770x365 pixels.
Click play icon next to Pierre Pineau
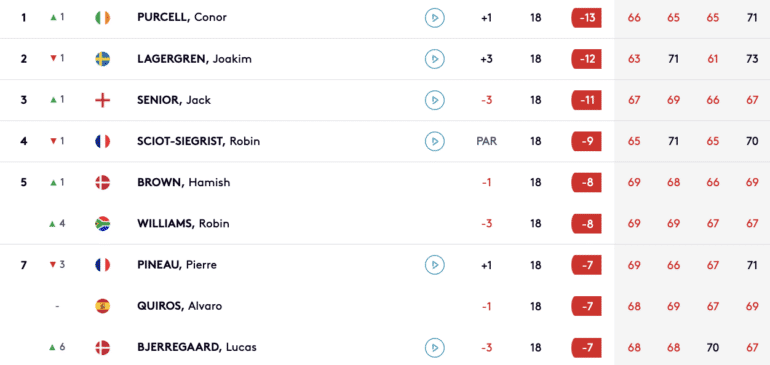[435, 265]
